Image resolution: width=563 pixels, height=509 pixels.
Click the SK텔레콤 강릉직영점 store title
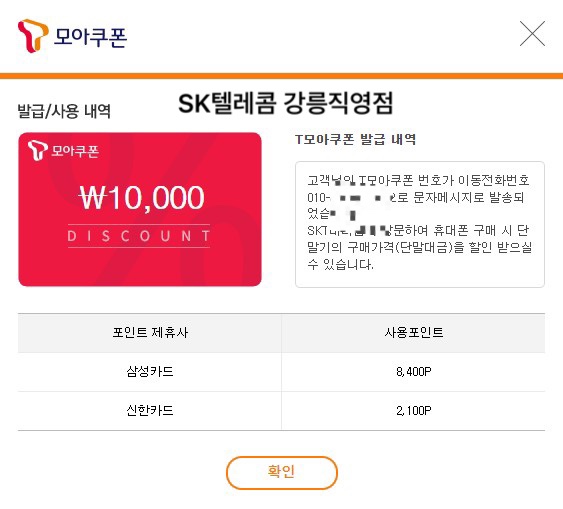286,103
